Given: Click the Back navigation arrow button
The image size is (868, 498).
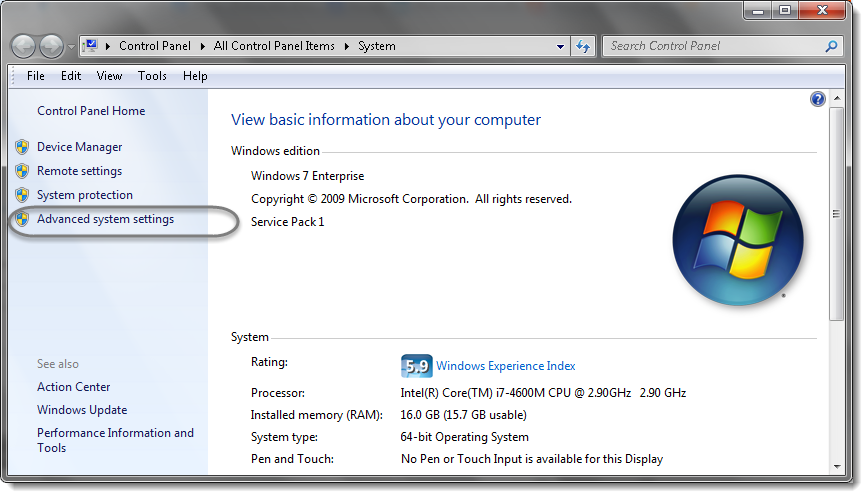Looking at the screenshot, I should (24, 46).
